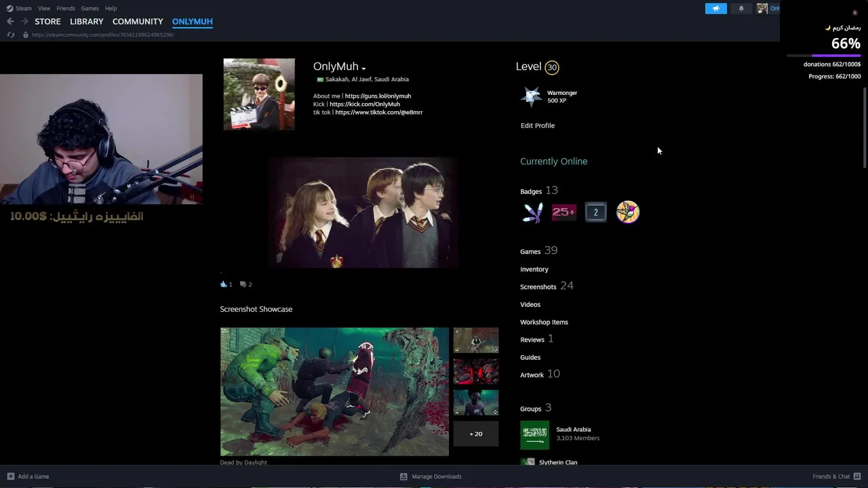Open the Friends menu
This screenshot has width=868, height=488.
coord(66,8)
